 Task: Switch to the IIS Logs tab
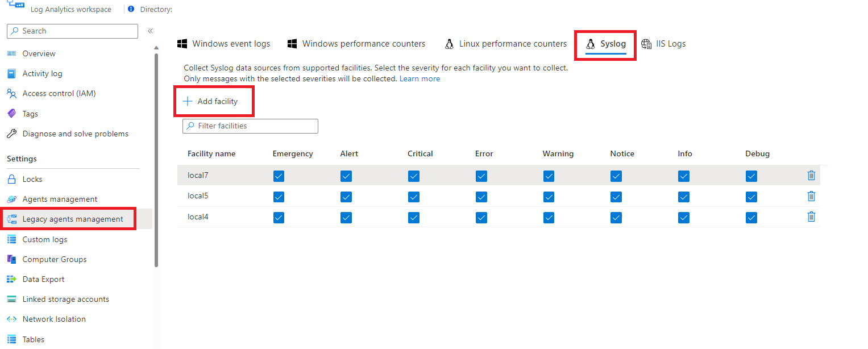[x=663, y=44]
